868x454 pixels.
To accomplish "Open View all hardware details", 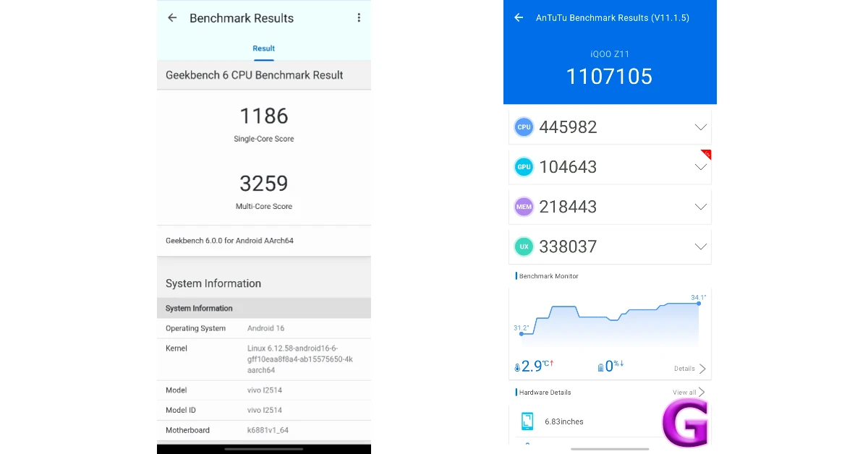I will pyautogui.click(x=689, y=393).
